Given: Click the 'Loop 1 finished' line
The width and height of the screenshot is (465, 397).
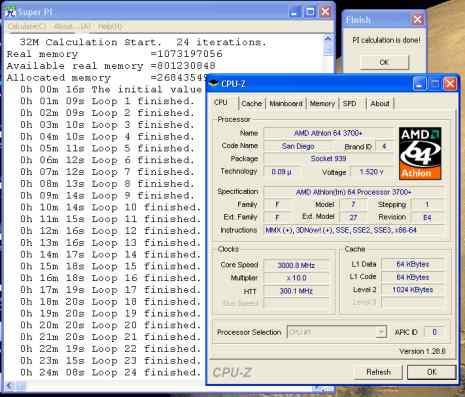Looking at the screenshot, I should tap(107, 101).
